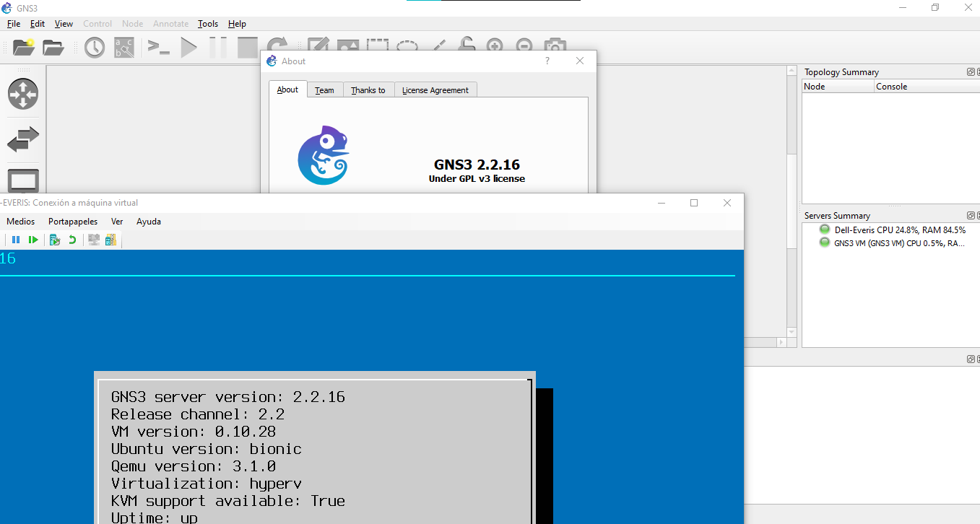
Task: Open the Ver menu in VM connection window
Action: point(117,222)
